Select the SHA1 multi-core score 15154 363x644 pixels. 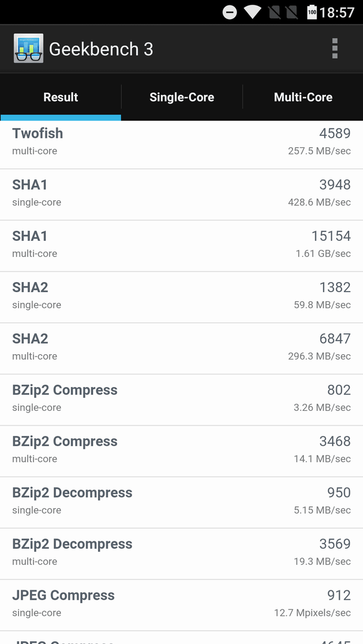click(331, 236)
